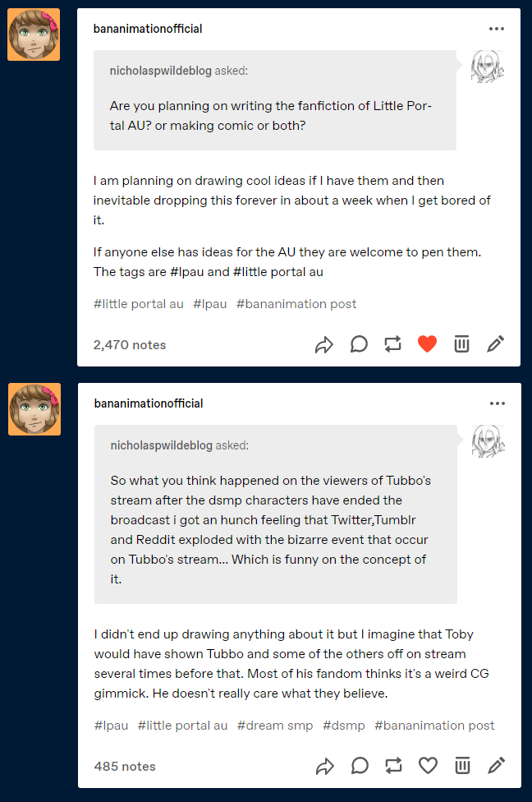Like the 485 notes post

coord(428,766)
